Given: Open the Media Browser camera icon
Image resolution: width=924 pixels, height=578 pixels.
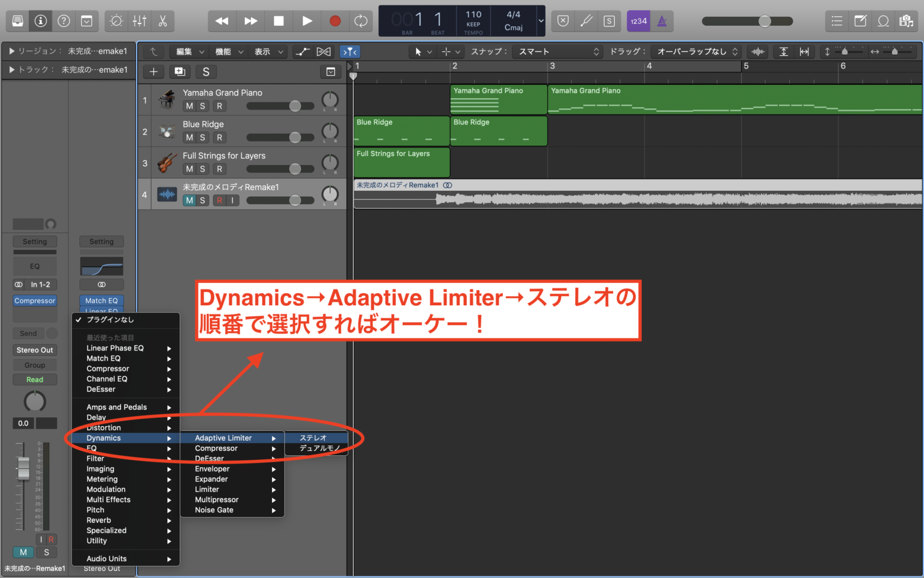Looking at the screenshot, I should click(x=907, y=20).
